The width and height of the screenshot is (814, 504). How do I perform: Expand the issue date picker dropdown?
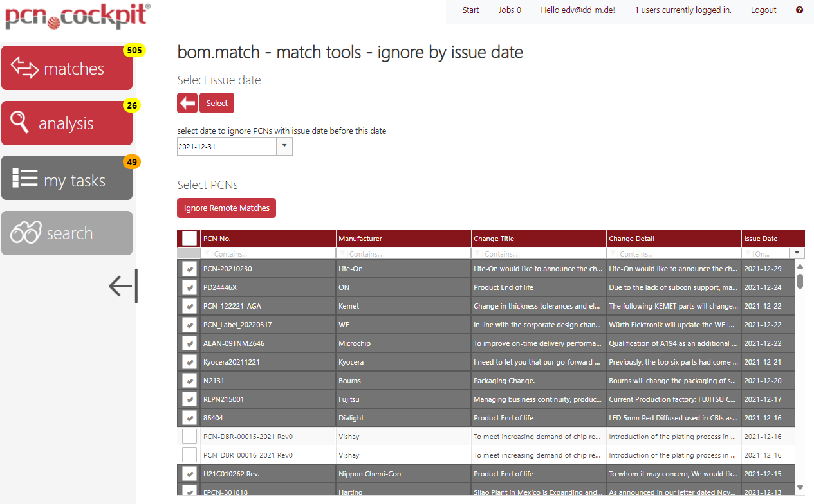pyautogui.click(x=284, y=146)
